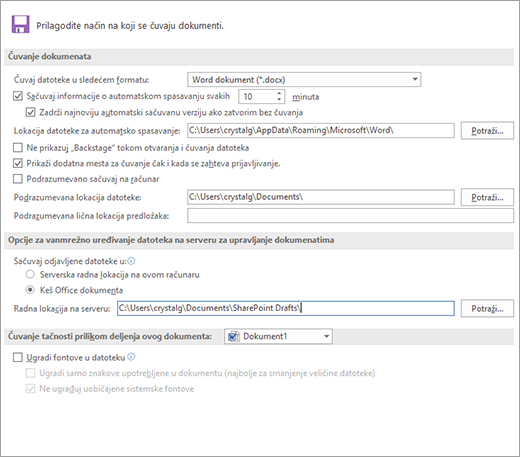Image resolution: width=520 pixels, height=457 pixels.
Task: Click the Podrazumevana lična lokacija predložaka field
Action: 350,216
